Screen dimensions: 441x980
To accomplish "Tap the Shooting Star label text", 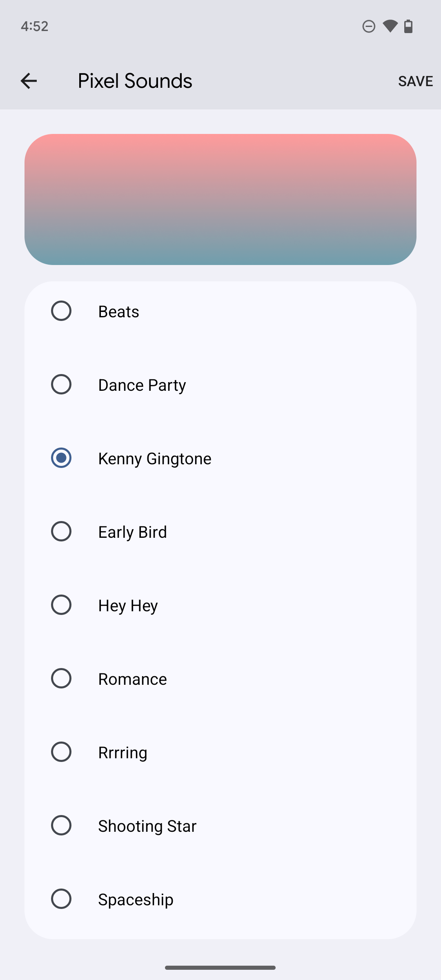I will coord(147,826).
